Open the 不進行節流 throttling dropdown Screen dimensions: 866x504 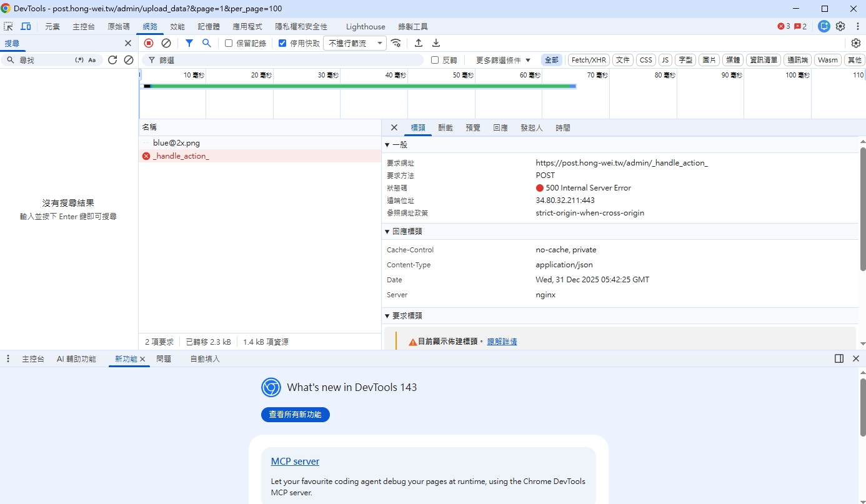click(x=354, y=43)
